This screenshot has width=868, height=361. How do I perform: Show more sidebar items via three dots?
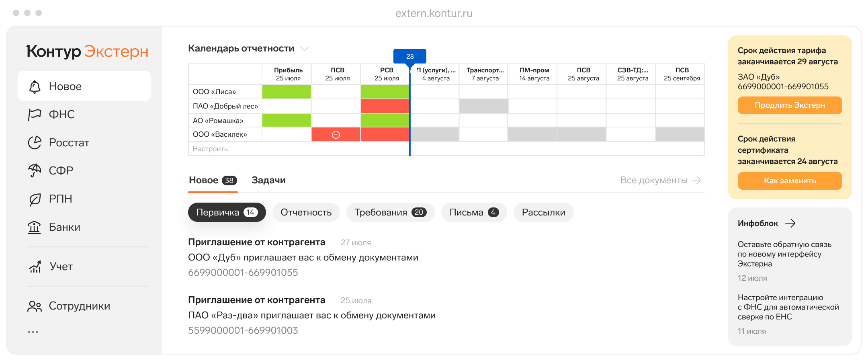tap(33, 332)
